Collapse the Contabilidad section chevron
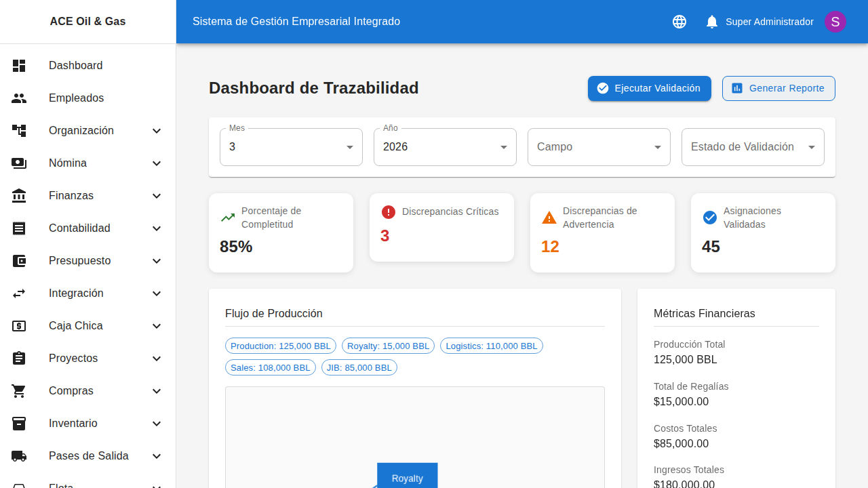The image size is (868, 488). [x=157, y=228]
